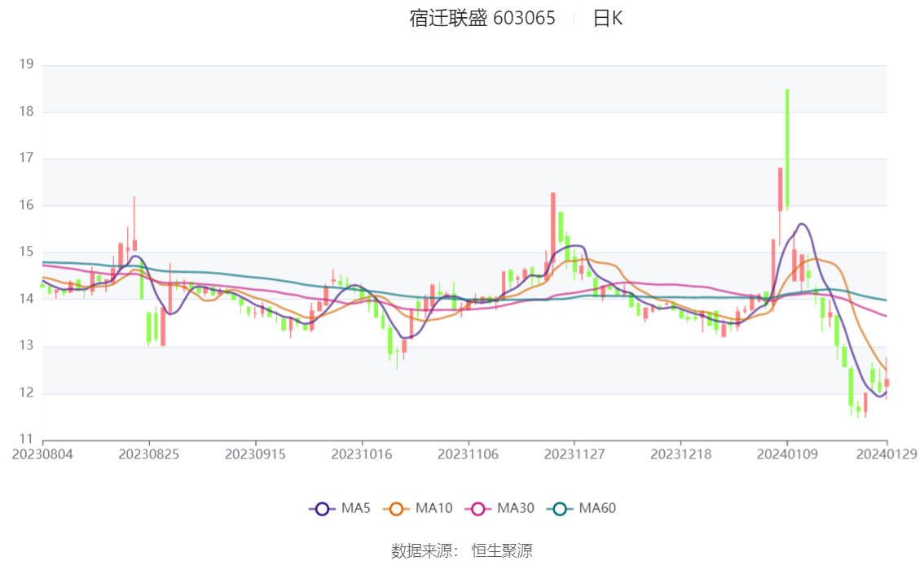Viewport: 924px width, 561px height.
Task: Click the y-axis value 14
Action: 26,299
